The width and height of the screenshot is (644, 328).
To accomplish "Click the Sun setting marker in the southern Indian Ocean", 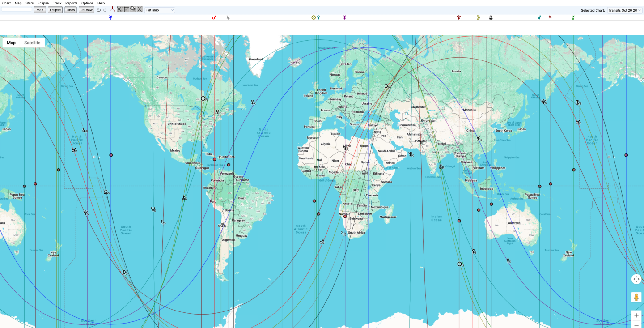I will pyautogui.click(x=460, y=264).
